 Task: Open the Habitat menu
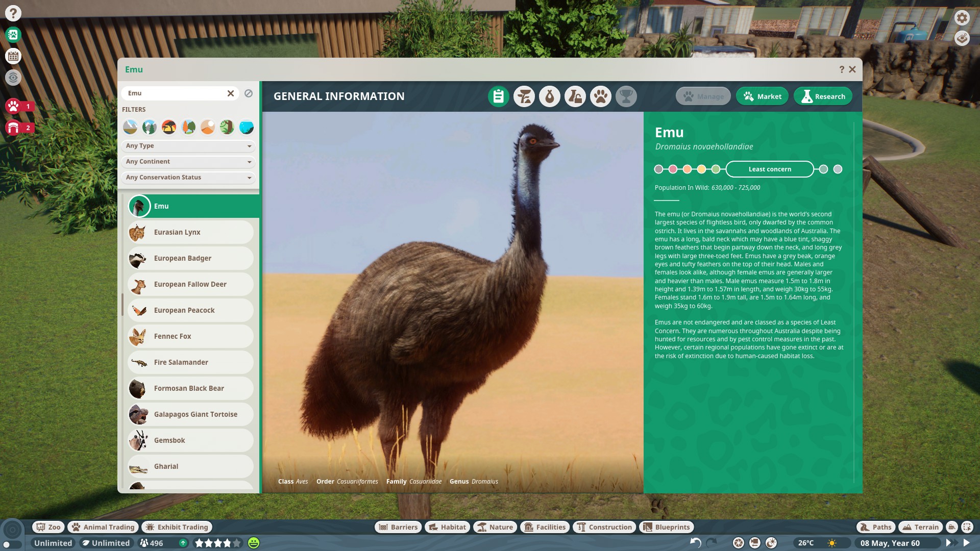[448, 527]
